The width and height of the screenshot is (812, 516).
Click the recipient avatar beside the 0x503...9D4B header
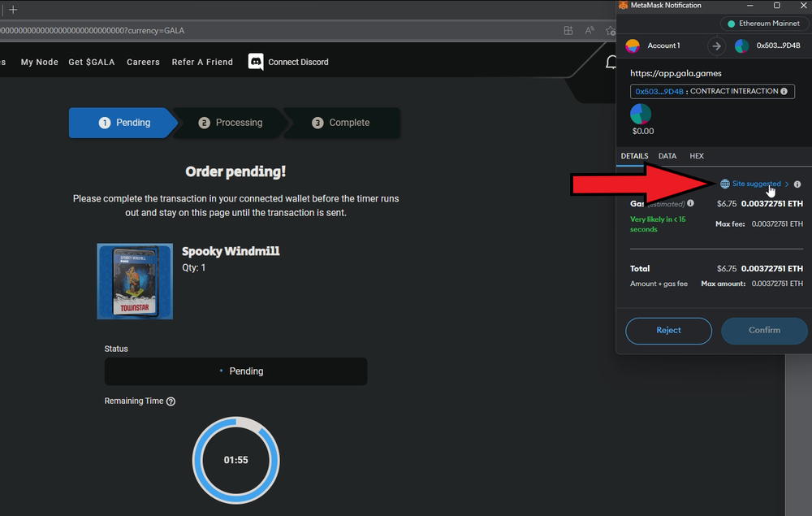click(741, 46)
